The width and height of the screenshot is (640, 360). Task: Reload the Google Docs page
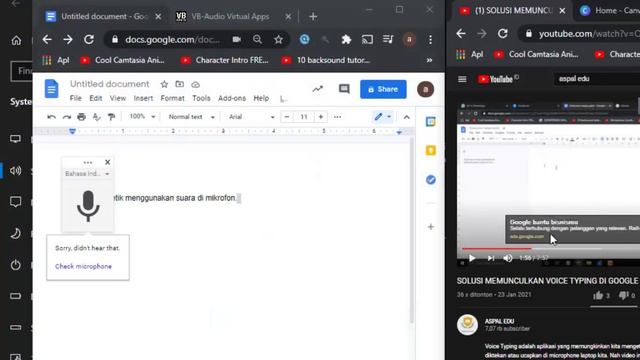(89, 40)
